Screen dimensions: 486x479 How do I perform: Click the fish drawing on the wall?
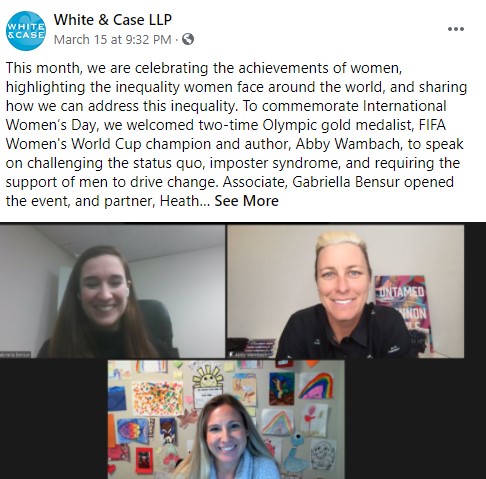tap(132, 431)
